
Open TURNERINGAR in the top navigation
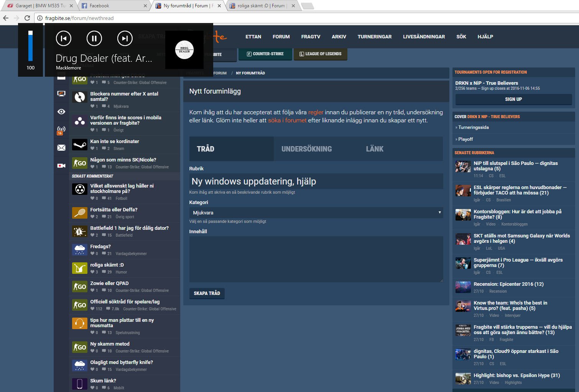pos(375,37)
